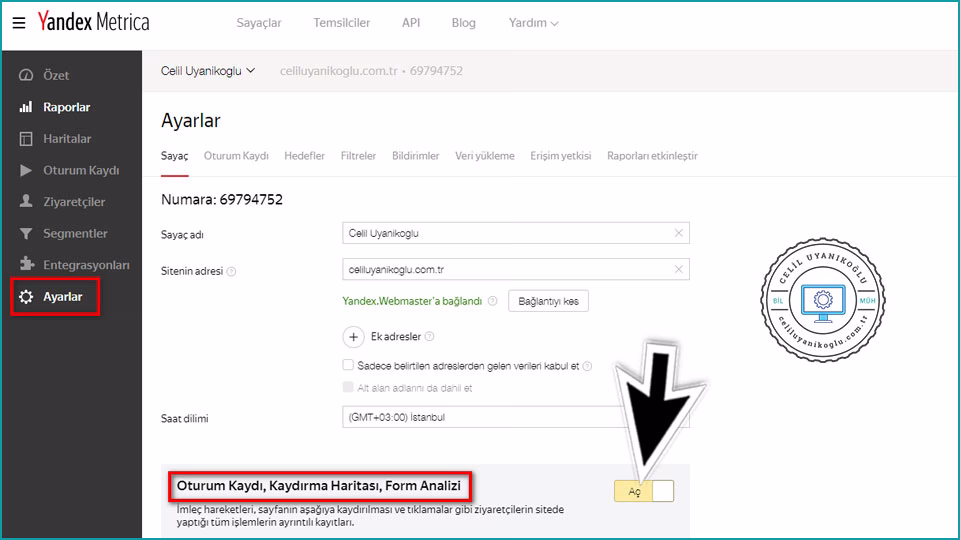Expand the Yardım dropdown menu
This screenshot has height=540, width=960.
click(x=533, y=22)
